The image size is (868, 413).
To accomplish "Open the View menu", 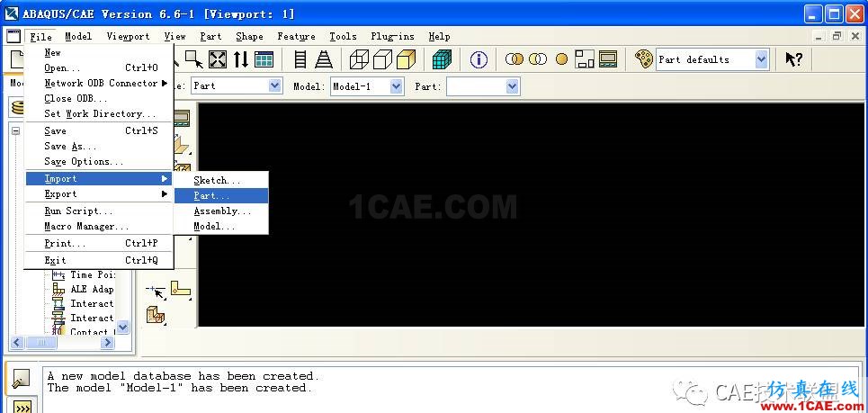I will tap(174, 37).
